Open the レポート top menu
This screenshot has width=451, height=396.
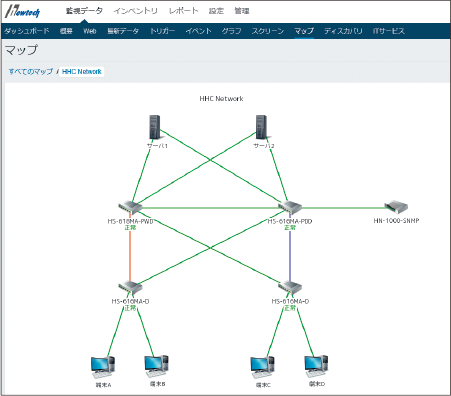click(x=183, y=11)
